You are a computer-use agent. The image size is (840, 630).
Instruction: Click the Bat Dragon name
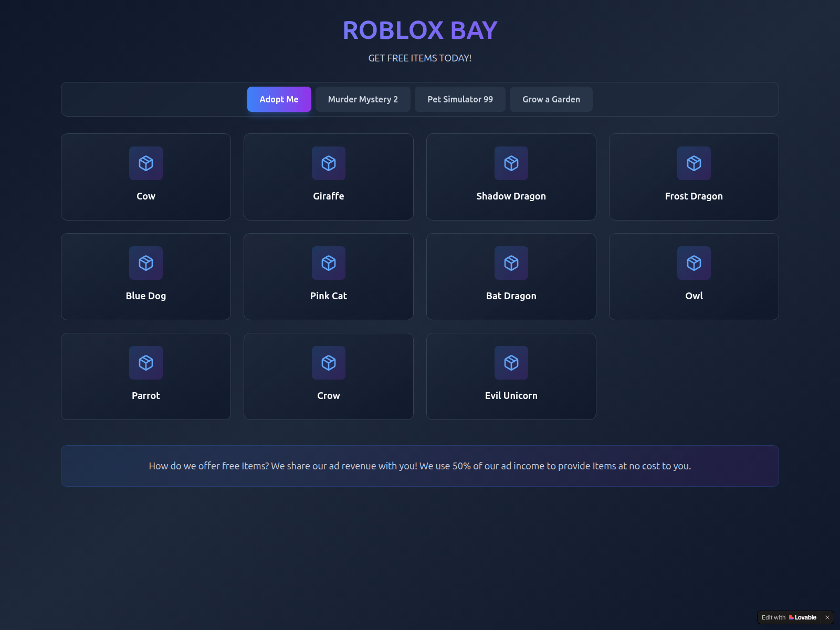(x=511, y=296)
